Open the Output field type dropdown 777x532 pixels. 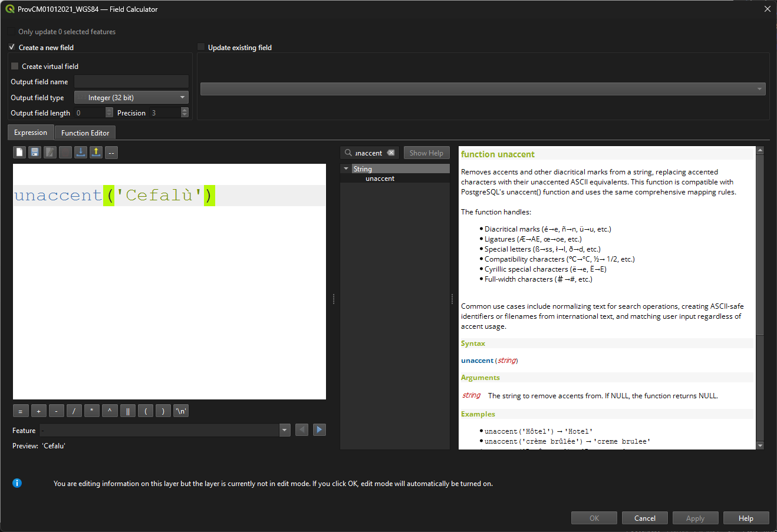coord(131,98)
